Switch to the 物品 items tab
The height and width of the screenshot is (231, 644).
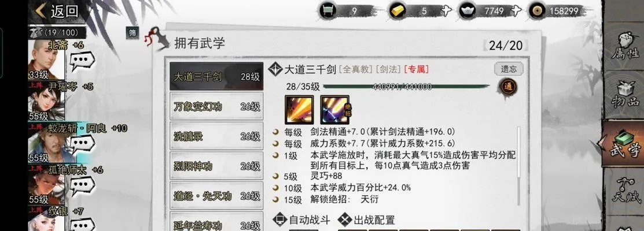point(624,95)
